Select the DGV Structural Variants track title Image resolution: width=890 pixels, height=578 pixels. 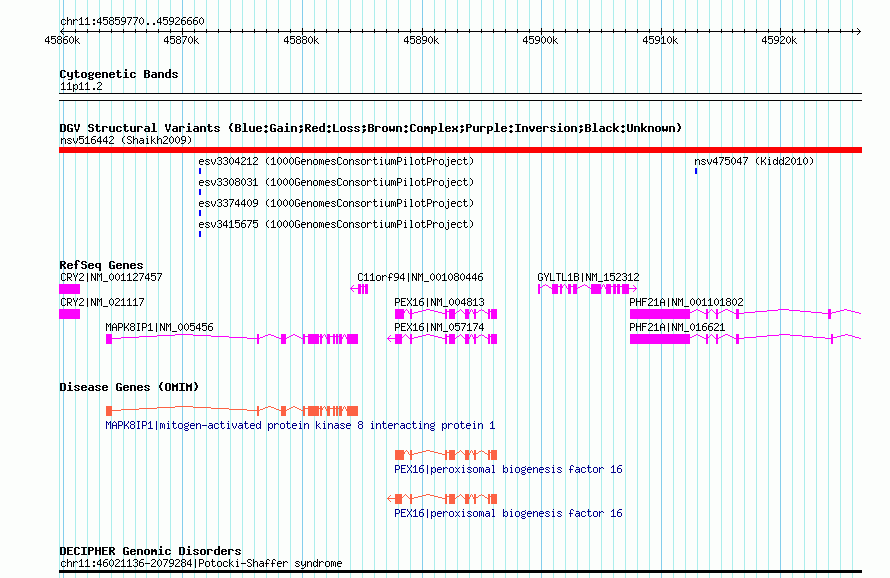point(370,128)
